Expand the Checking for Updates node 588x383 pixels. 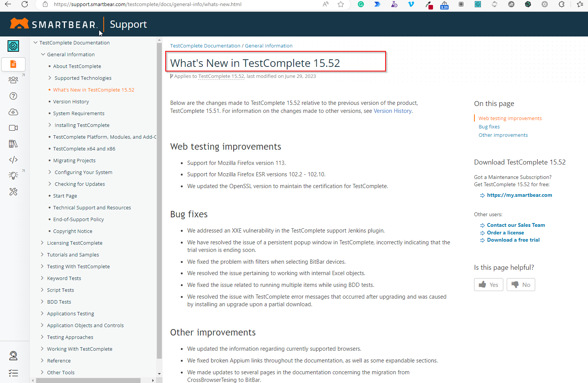(x=50, y=184)
